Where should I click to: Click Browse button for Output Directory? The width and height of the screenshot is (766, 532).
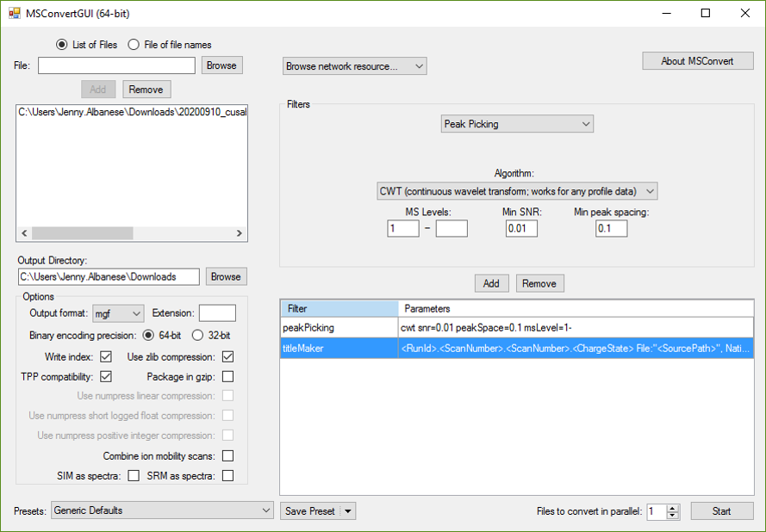227,276
